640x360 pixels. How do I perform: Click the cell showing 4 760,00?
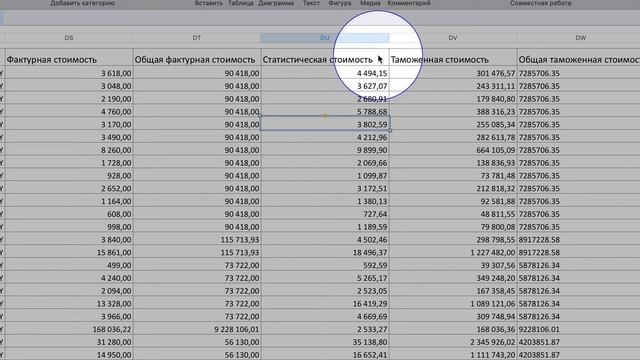[x=69, y=112]
